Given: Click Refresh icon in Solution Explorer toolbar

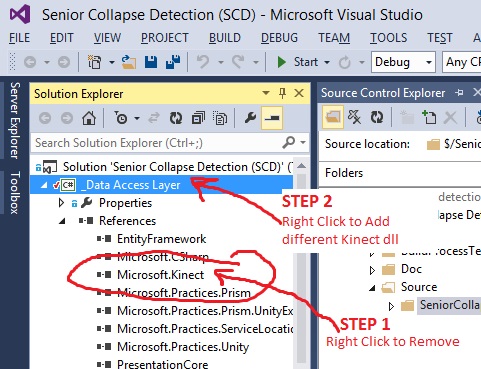Looking at the screenshot, I should click(176, 118).
